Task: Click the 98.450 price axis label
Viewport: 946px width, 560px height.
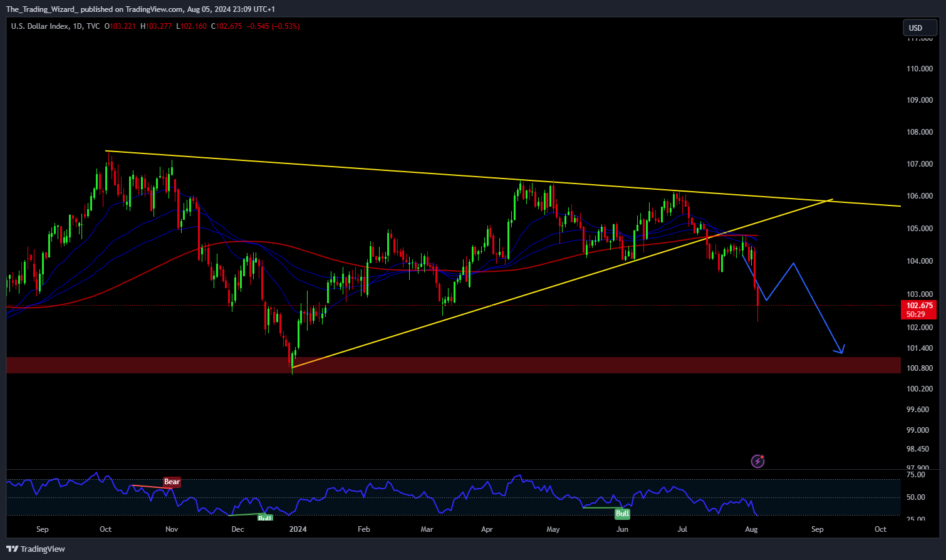Action: (918, 449)
